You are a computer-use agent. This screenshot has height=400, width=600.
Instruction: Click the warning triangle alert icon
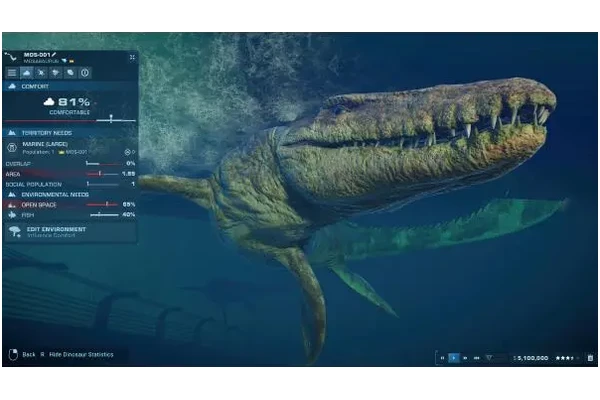coord(489,358)
